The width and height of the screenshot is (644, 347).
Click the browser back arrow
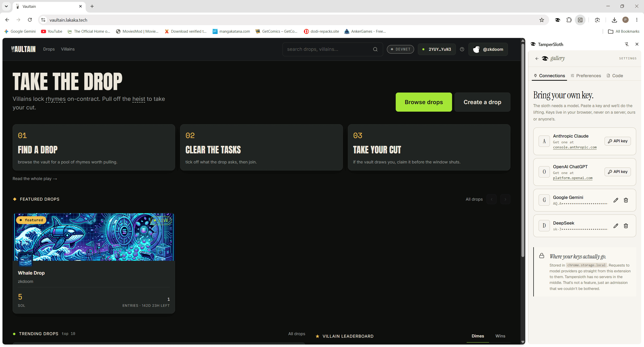pyautogui.click(x=7, y=20)
